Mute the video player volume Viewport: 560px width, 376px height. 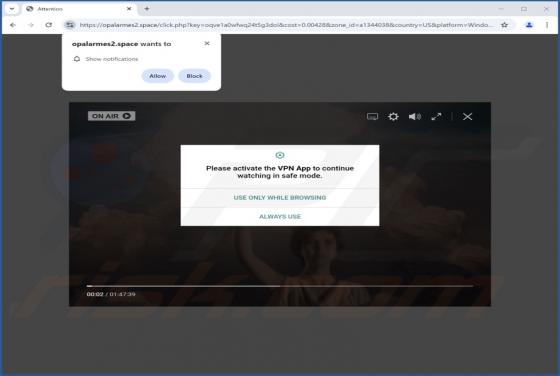[414, 116]
